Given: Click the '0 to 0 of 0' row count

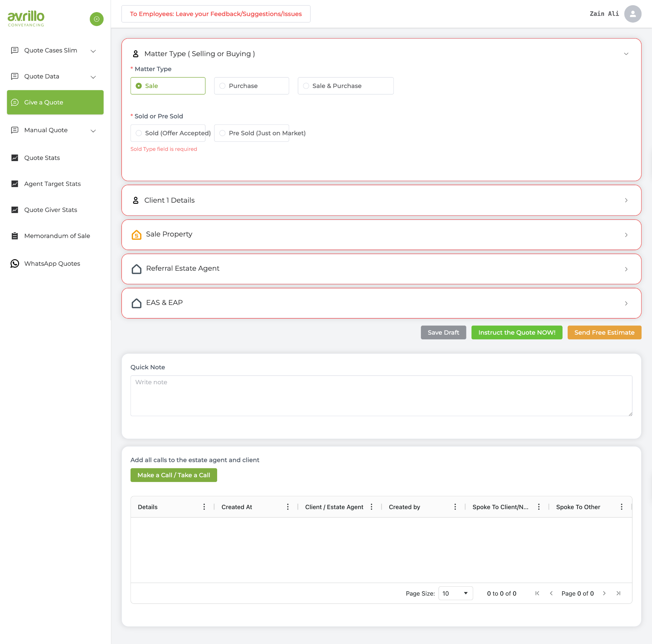Looking at the screenshot, I should [502, 593].
